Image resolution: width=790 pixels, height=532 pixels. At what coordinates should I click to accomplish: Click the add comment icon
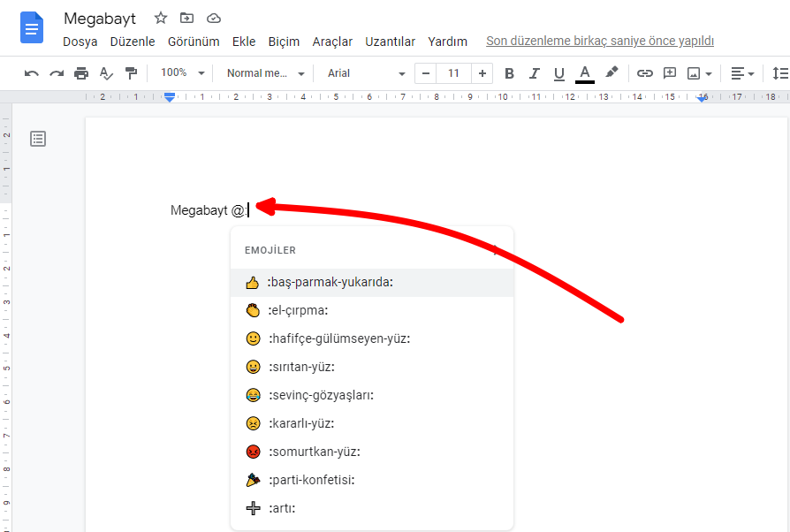tap(670, 73)
